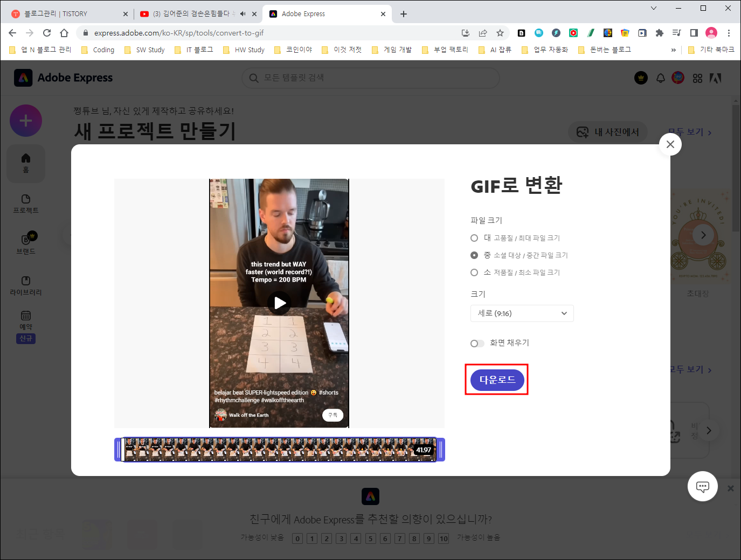Click the purple plus create button
The width and height of the screenshot is (741, 560).
coord(26,121)
